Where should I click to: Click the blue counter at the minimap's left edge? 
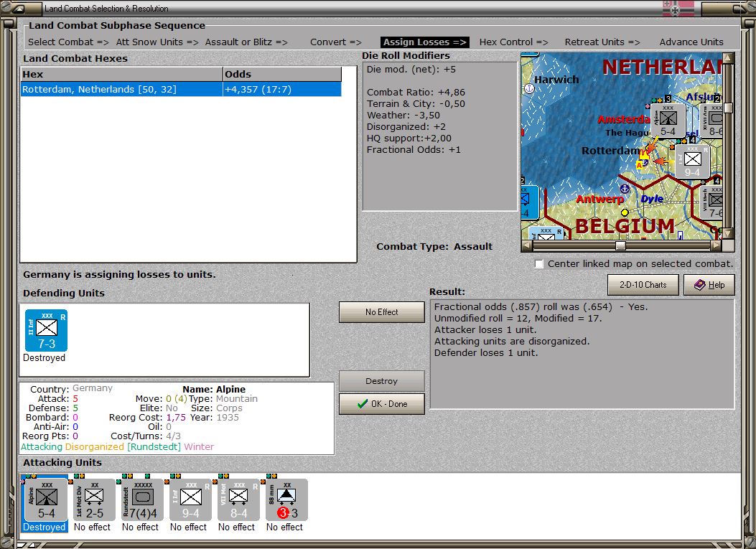click(529, 202)
